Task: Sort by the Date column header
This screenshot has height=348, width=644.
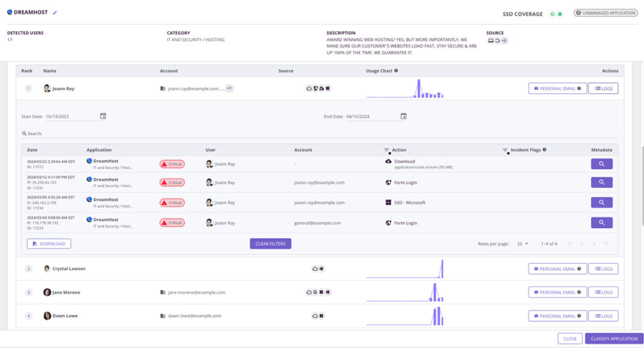Action: click(32, 150)
